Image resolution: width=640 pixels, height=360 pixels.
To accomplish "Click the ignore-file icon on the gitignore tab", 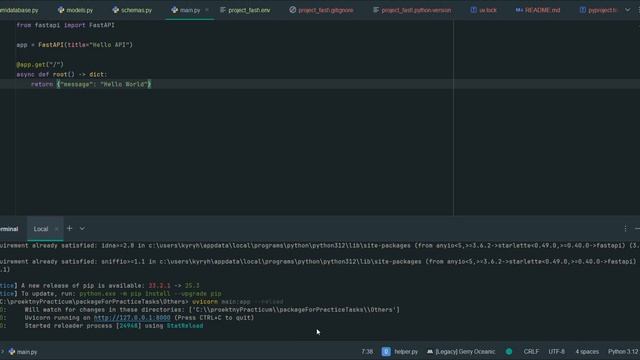I will click(293, 10).
